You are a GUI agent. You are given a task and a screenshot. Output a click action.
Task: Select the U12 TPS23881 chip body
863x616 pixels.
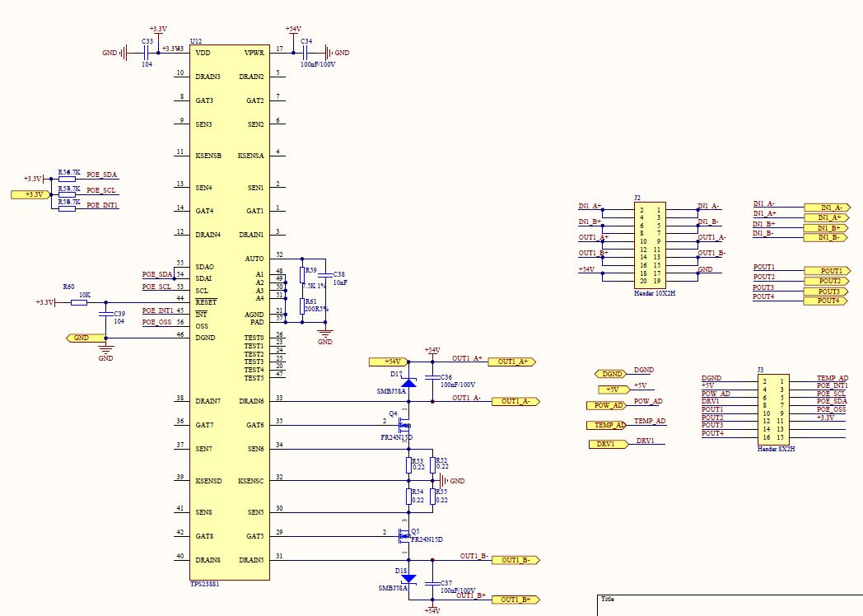tap(230, 312)
